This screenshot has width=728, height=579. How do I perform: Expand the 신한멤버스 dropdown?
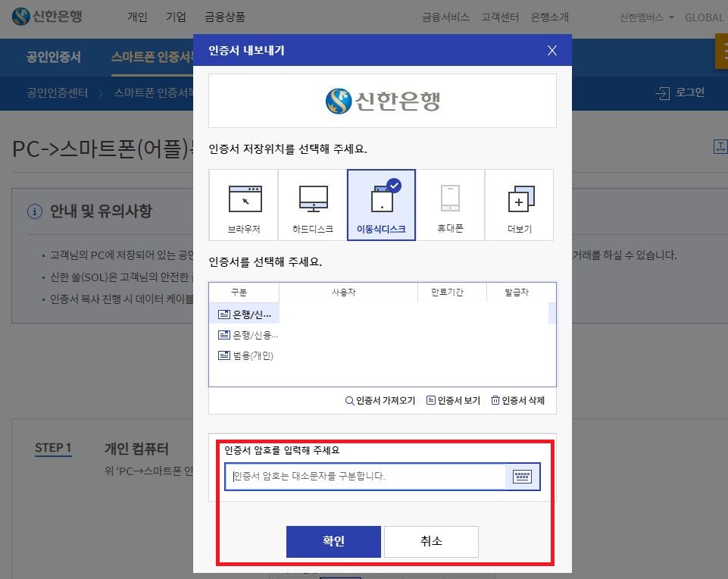pyautogui.click(x=646, y=17)
